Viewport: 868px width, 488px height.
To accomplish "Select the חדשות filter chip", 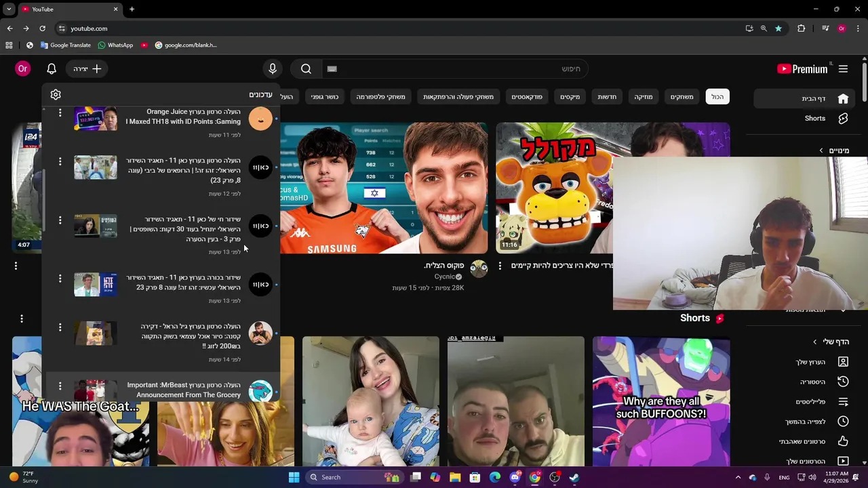I will [x=607, y=97].
